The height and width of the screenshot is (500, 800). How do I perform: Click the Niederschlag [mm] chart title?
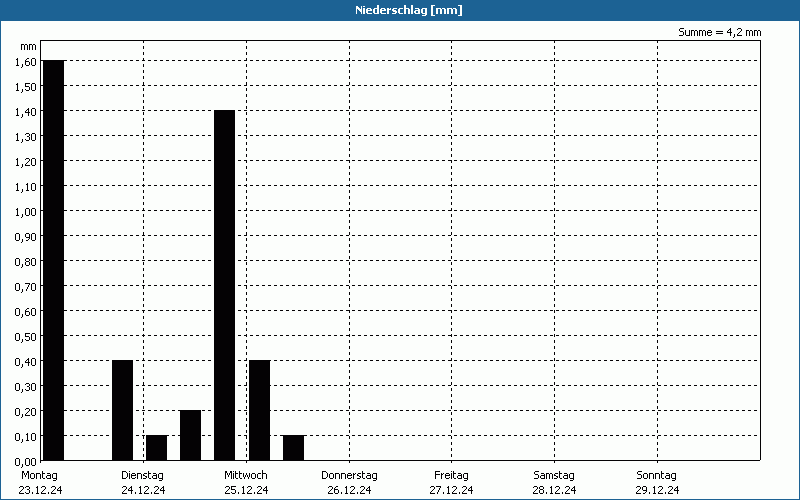click(x=409, y=10)
